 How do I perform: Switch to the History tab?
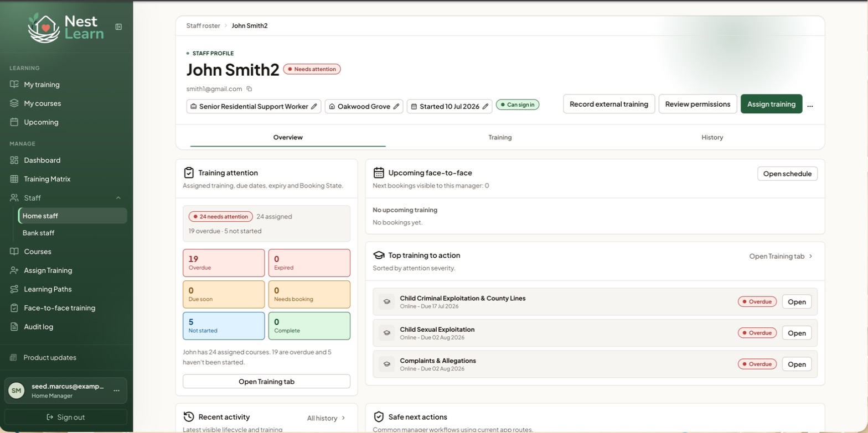712,137
